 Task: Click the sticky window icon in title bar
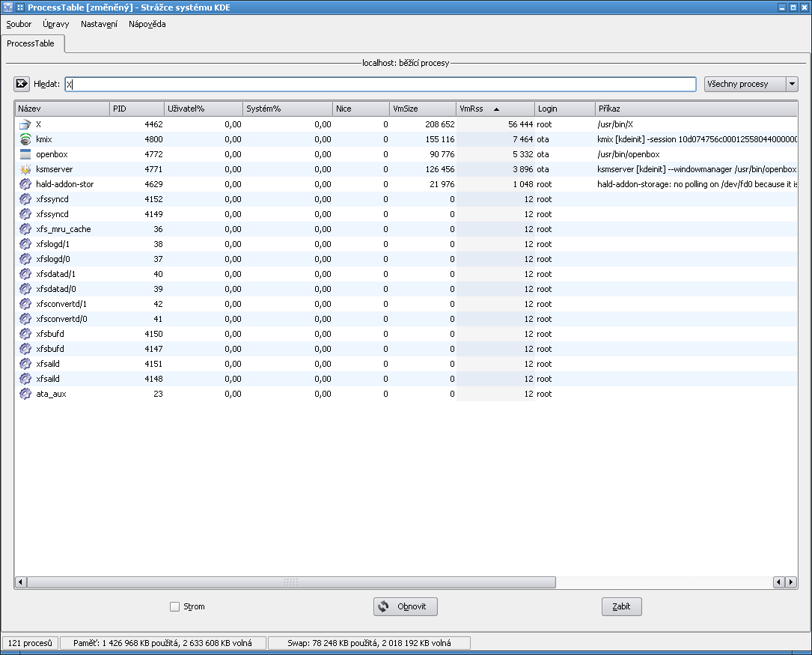(x=20, y=7)
